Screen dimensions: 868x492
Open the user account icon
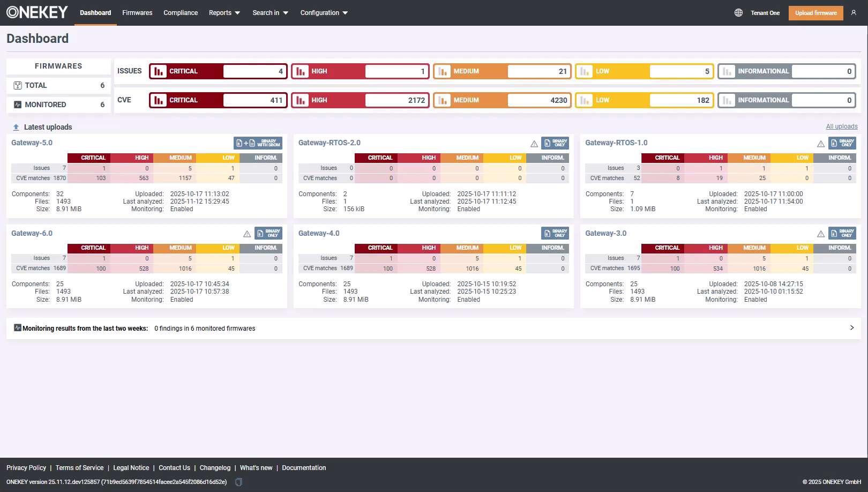[x=854, y=13]
